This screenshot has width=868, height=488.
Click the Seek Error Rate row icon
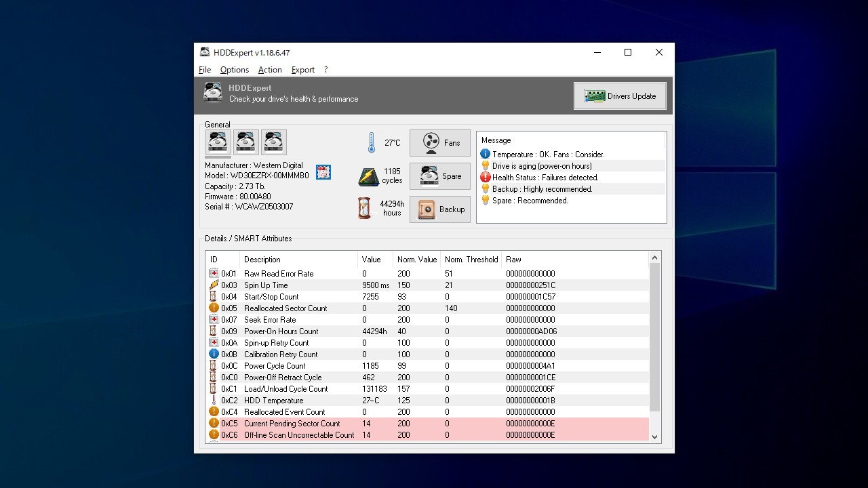(214, 319)
